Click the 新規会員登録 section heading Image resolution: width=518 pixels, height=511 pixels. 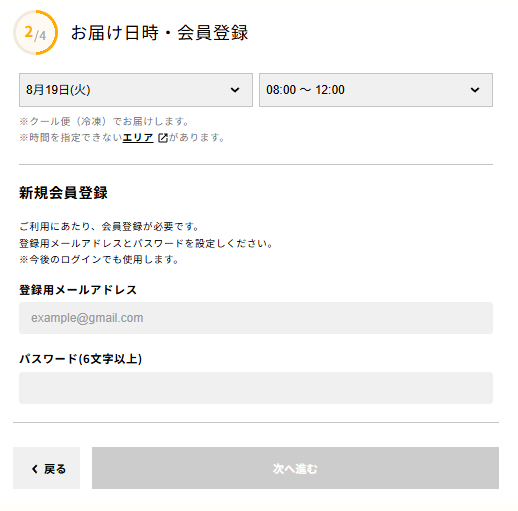click(63, 193)
